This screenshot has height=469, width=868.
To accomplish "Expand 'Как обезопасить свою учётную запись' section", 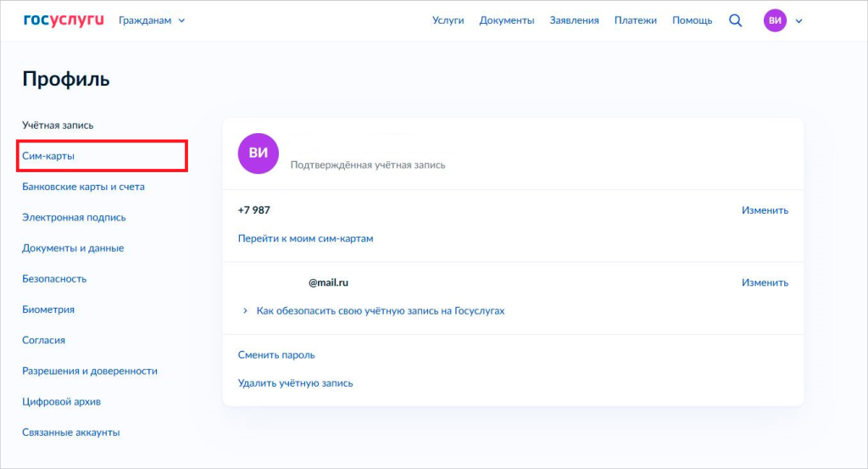I will click(380, 311).
